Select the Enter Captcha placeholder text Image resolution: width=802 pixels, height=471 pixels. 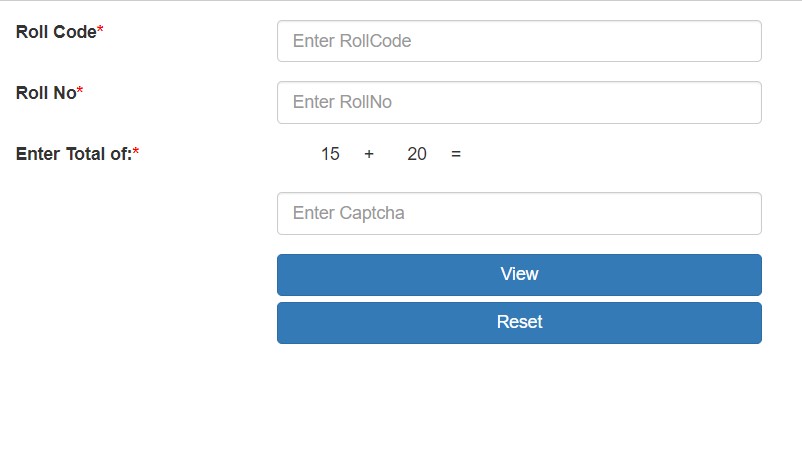[x=348, y=213]
